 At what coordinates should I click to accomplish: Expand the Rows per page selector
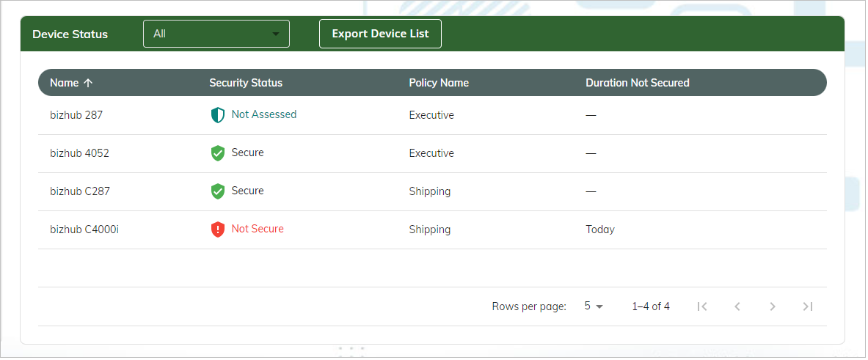[594, 306]
